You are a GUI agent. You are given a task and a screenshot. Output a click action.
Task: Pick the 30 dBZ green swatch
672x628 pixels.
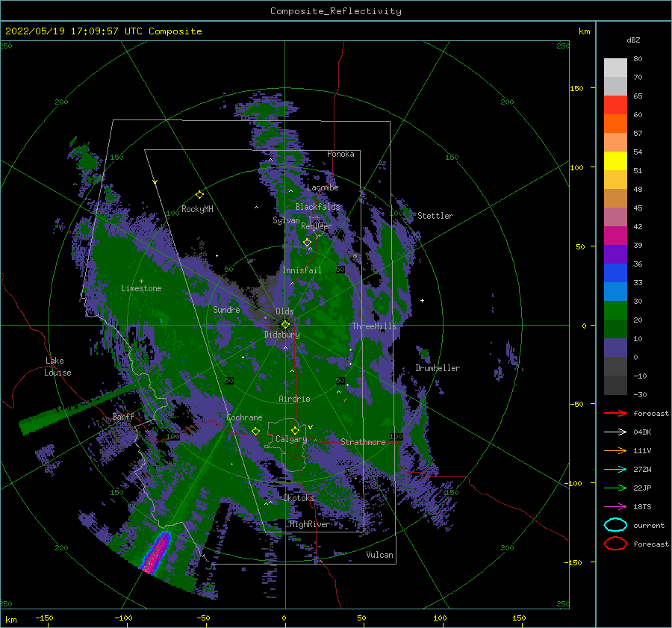click(x=615, y=311)
